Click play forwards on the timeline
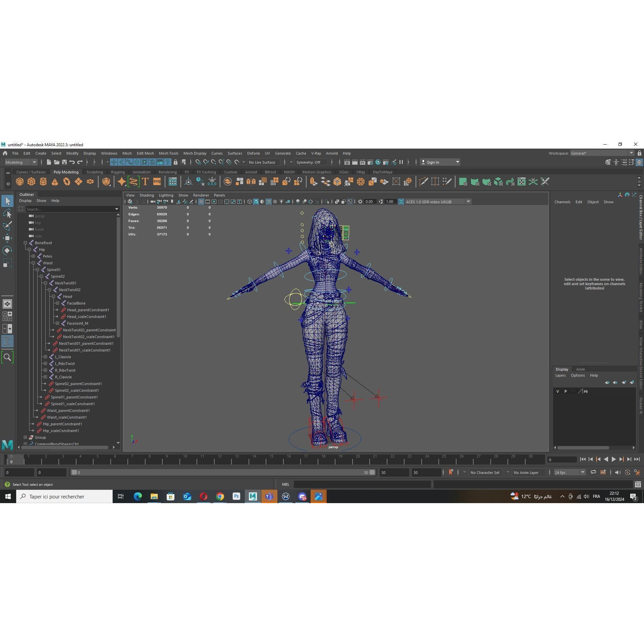The width and height of the screenshot is (644, 644). (x=613, y=460)
